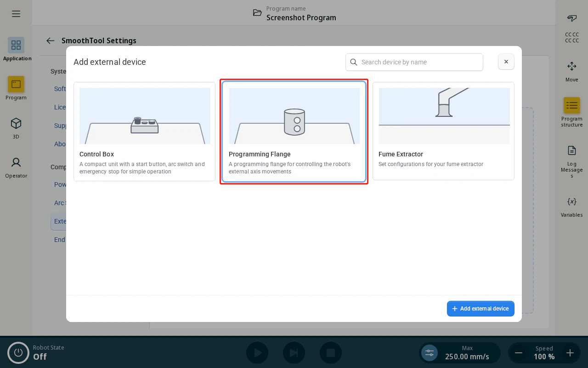The height and width of the screenshot is (368, 588).
Task: Step forward in the program
Action: click(x=294, y=353)
